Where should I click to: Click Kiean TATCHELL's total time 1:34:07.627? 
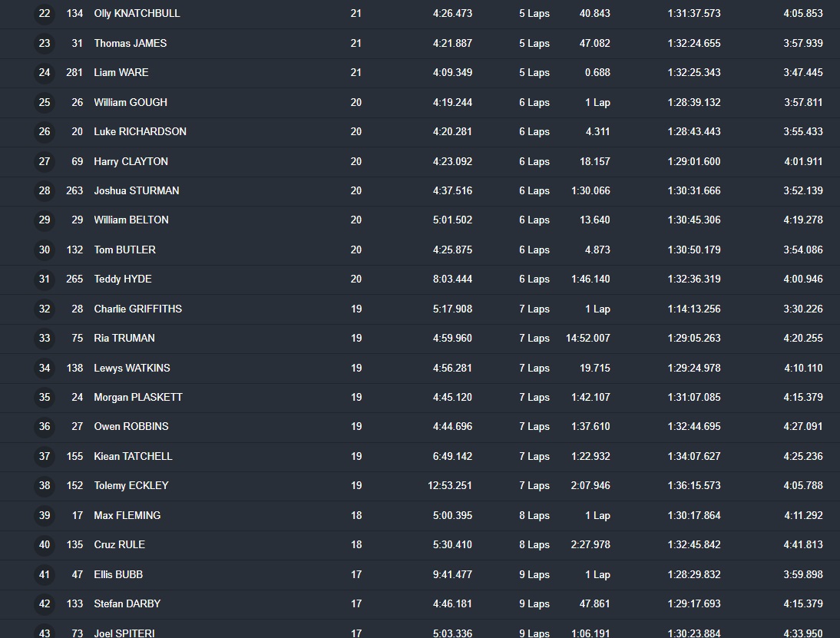pos(693,456)
